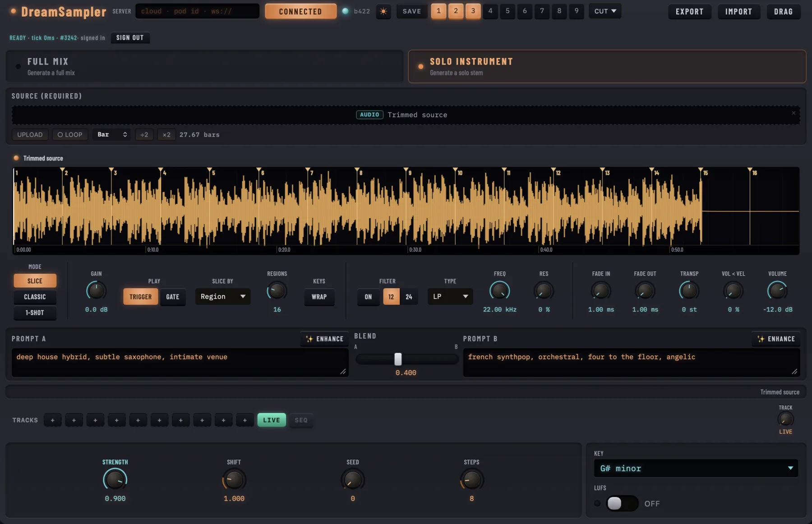This screenshot has height=524, width=812.
Task: Open the CUT dropdown
Action: click(x=605, y=11)
